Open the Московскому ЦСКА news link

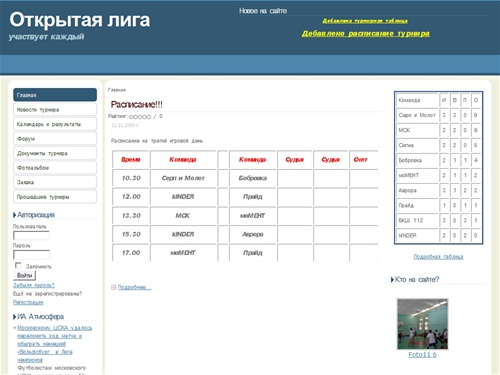click(x=55, y=344)
